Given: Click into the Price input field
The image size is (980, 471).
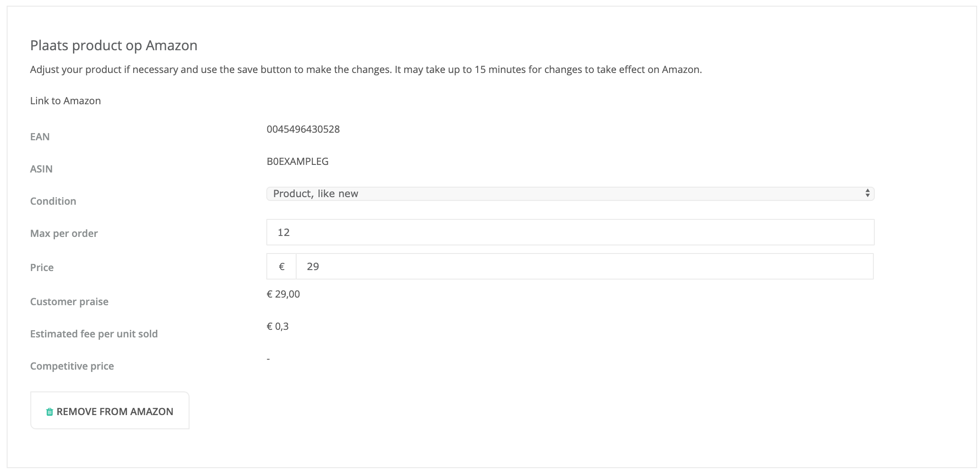Looking at the screenshot, I should point(584,267).
